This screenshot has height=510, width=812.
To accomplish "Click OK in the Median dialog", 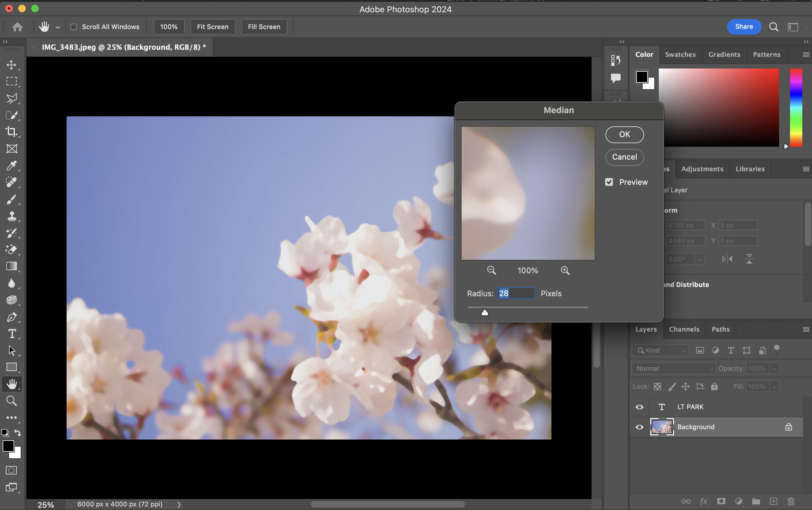I will tap(625, 134).
